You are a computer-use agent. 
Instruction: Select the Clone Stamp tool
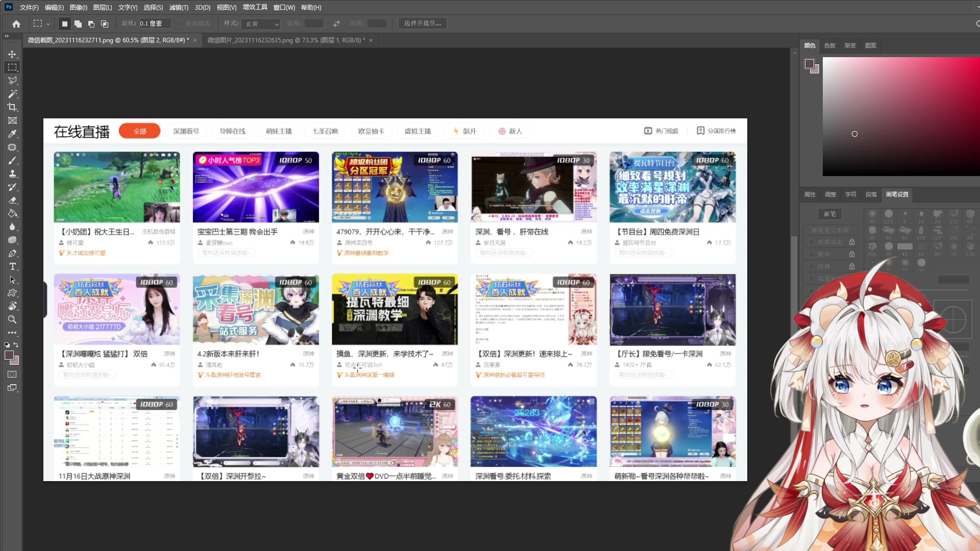(12, 173)
